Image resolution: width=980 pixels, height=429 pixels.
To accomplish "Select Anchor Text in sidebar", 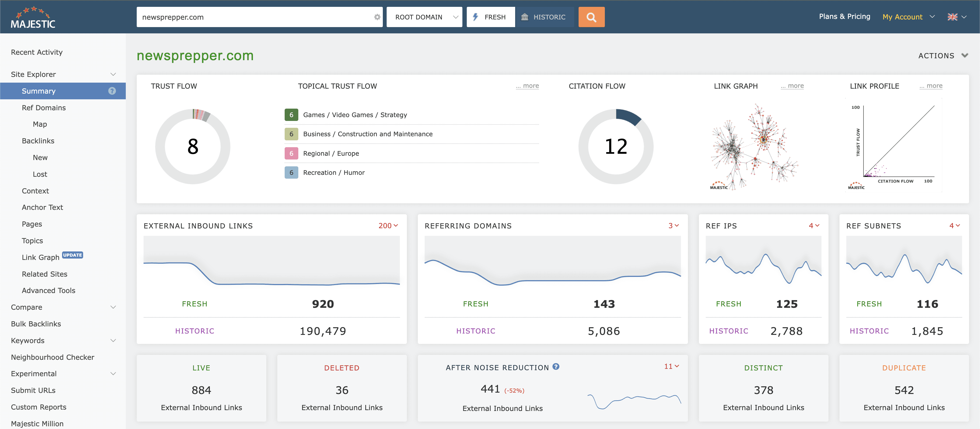I will point(42,207).
